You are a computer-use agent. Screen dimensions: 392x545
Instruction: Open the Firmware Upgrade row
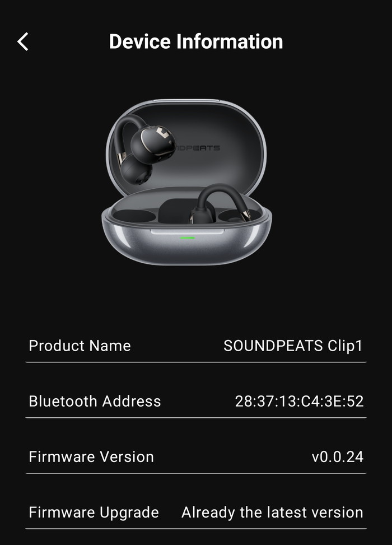(x=196, y=513)
